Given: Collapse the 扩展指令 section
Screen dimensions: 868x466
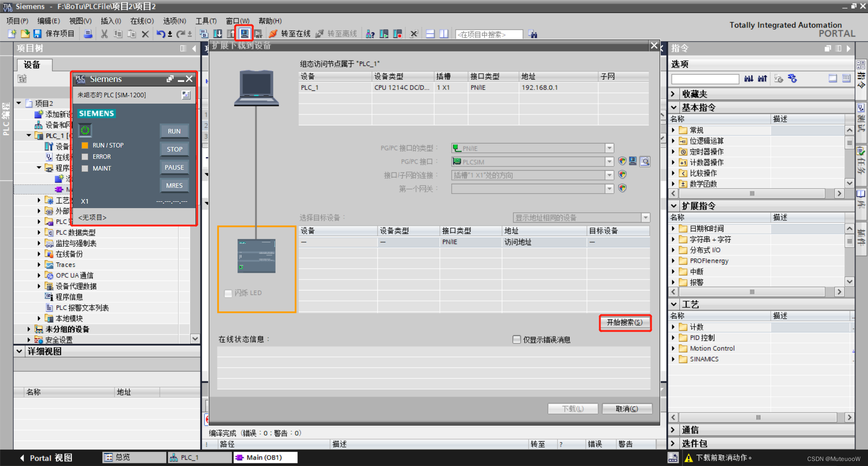Looking at the screenshot, I should coord(673,206).
